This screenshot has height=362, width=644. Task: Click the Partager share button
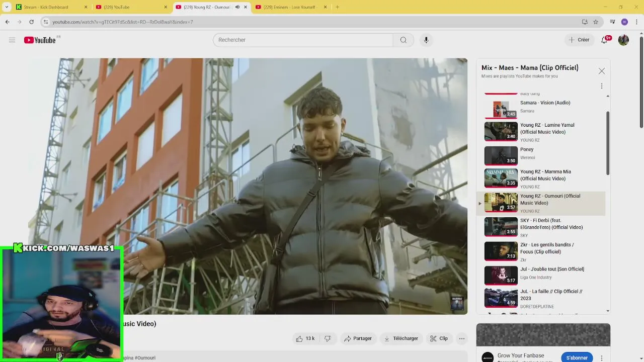pos(358,338)
